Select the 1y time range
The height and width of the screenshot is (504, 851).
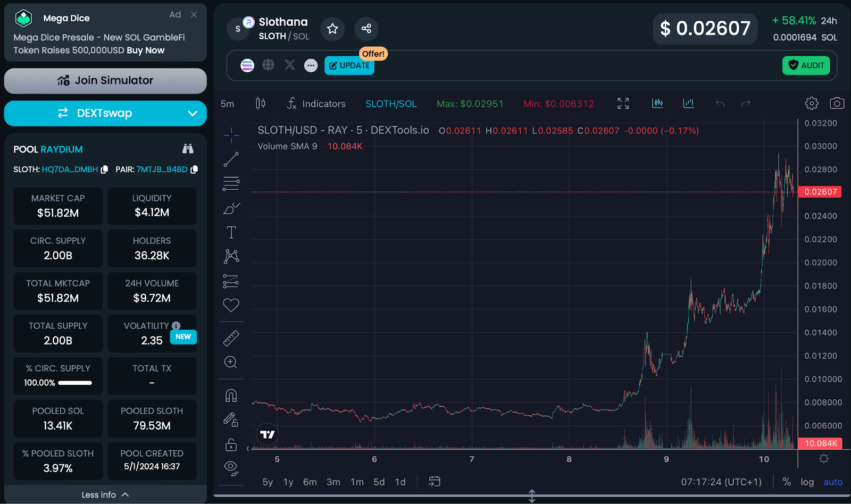tap(288, 482)
